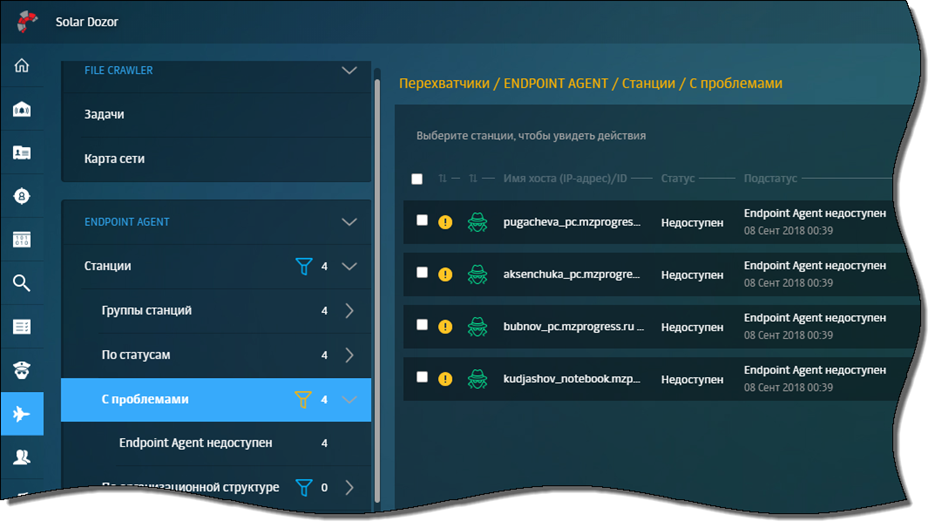Click the filter icon next to Станции

304,266
